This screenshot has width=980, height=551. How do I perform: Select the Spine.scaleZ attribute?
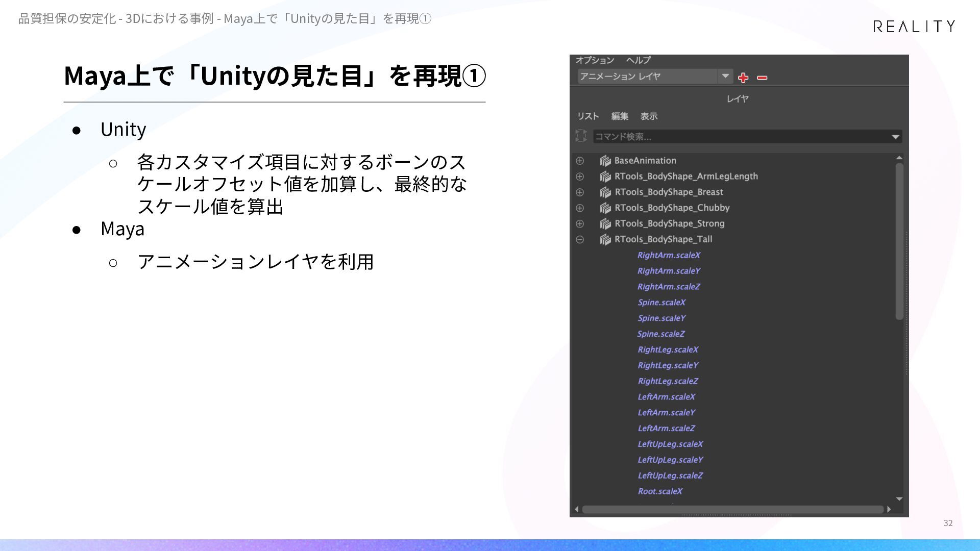(x=661, y=334)
